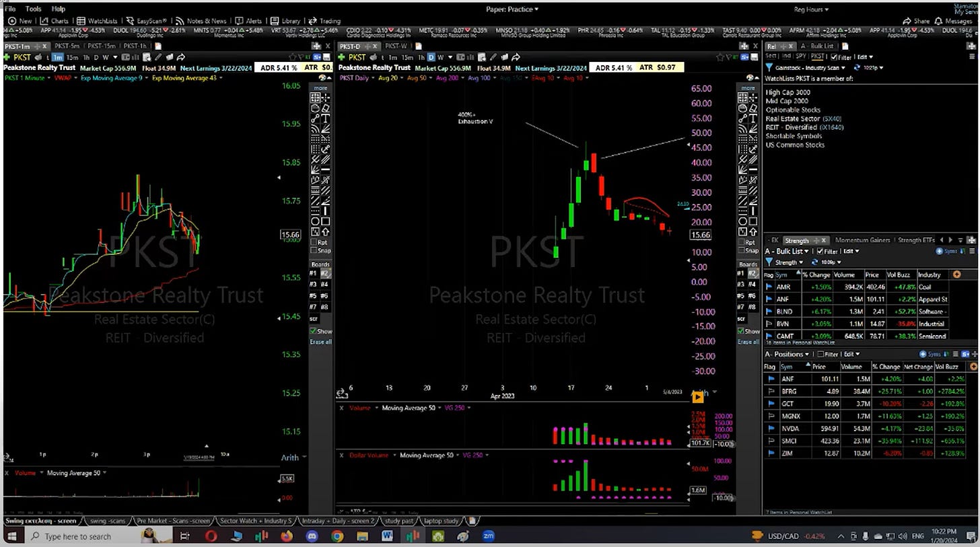Open the A - Bulk List watchlist dropdown
980x547 pixels.
786,251
